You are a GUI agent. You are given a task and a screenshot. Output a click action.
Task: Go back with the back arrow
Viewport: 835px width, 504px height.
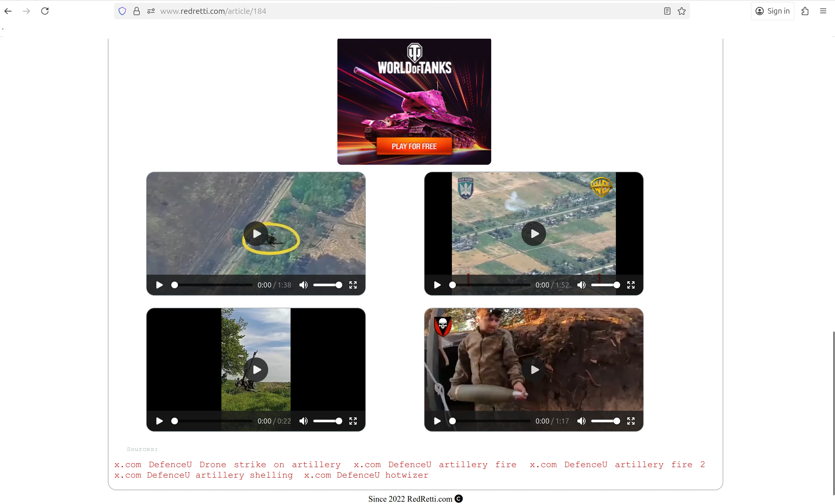point(8,11)
